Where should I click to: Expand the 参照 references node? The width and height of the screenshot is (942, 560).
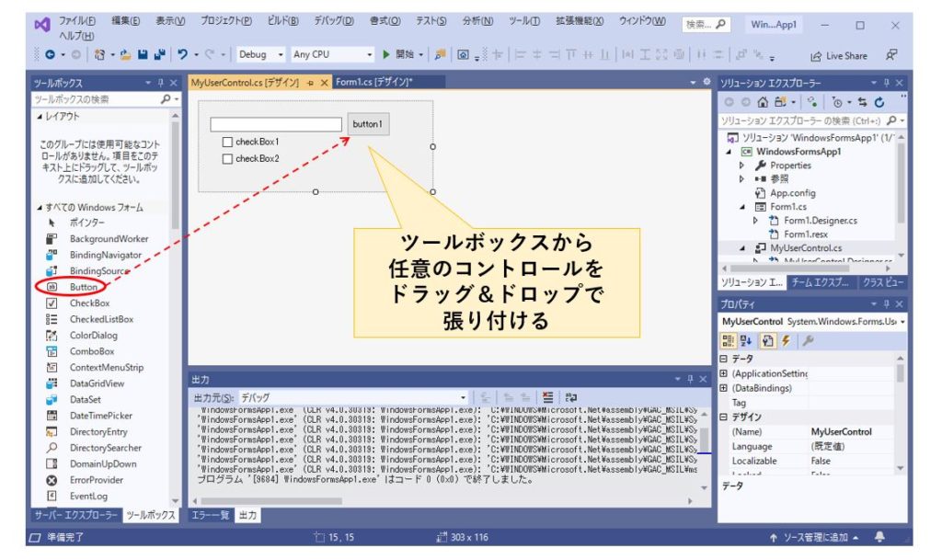(x=742, y=179)
